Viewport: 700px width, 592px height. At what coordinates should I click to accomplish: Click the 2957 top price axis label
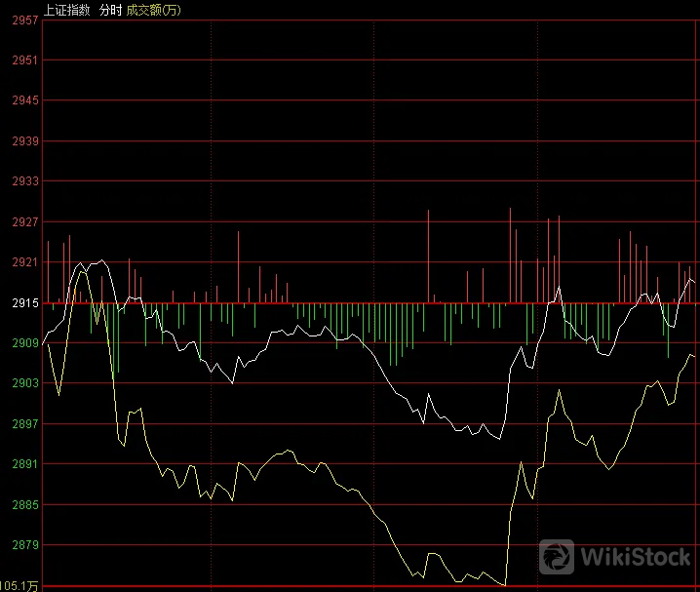point(25,20)
